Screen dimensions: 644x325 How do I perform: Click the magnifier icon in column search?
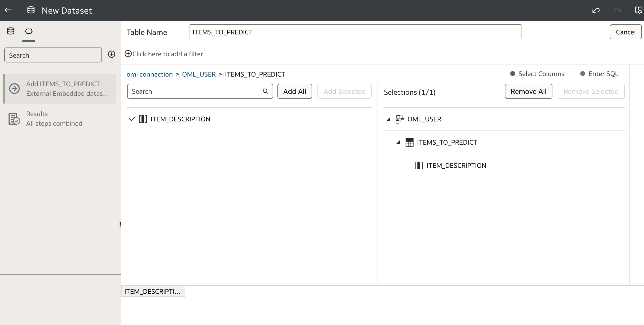265,91
